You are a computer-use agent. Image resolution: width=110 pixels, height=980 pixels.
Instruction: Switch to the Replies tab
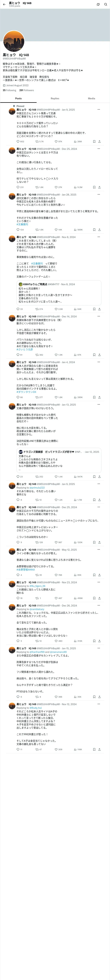(x=55, y=98)
